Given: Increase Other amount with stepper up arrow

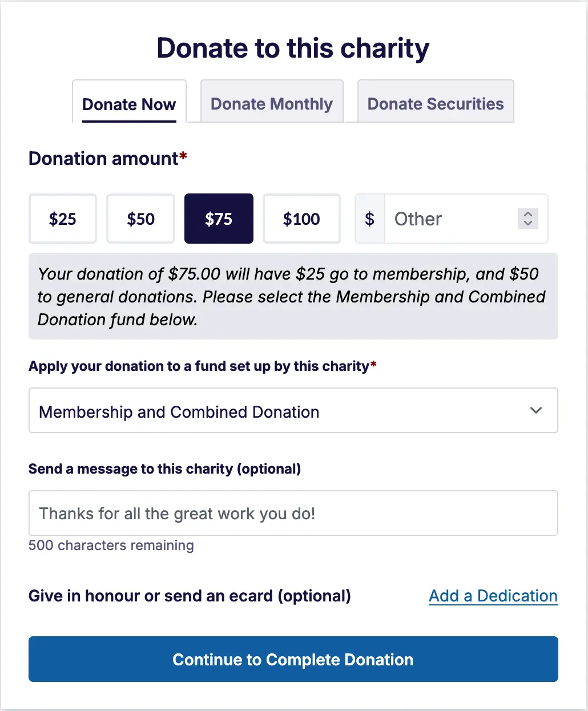Looking at the screenshot, I should click(528, 215).
